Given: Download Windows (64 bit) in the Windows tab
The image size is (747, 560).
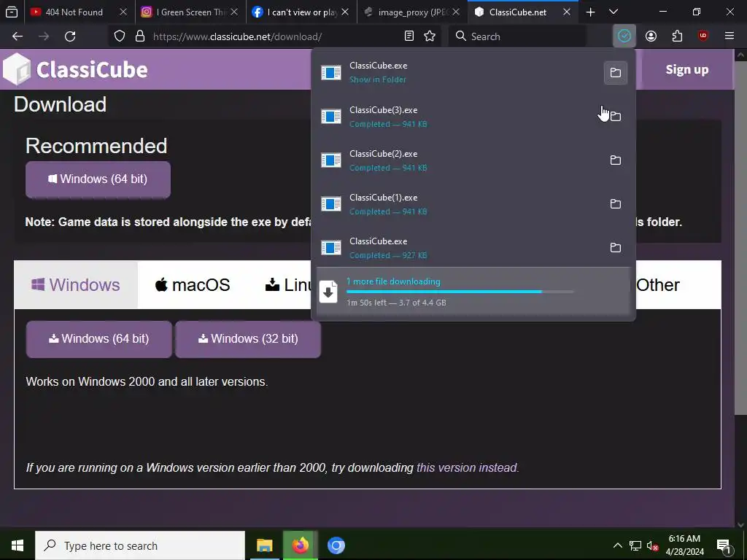Looking at the screenshot, I should click(x=98, y=338).
